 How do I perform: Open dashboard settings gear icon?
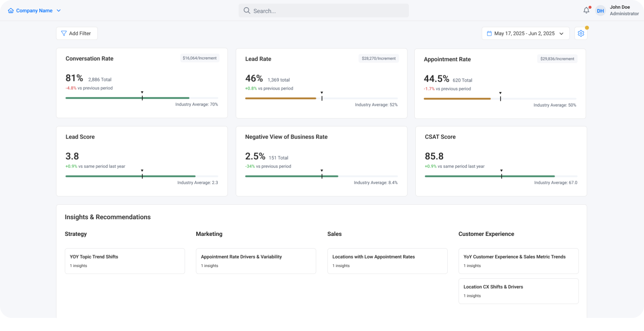pyautogui.click(x=581, y=33)
